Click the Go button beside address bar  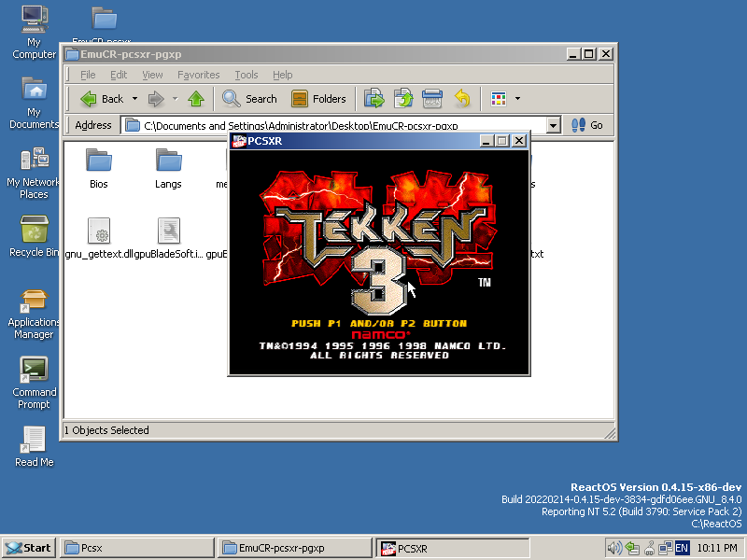tap(587, 125)
